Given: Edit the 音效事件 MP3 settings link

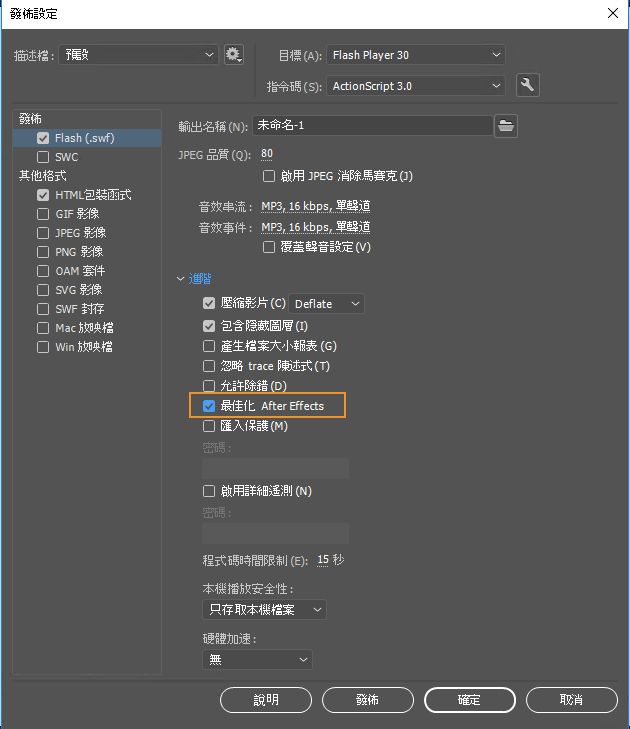Looking at the screenshot, I should pos(316,227).
